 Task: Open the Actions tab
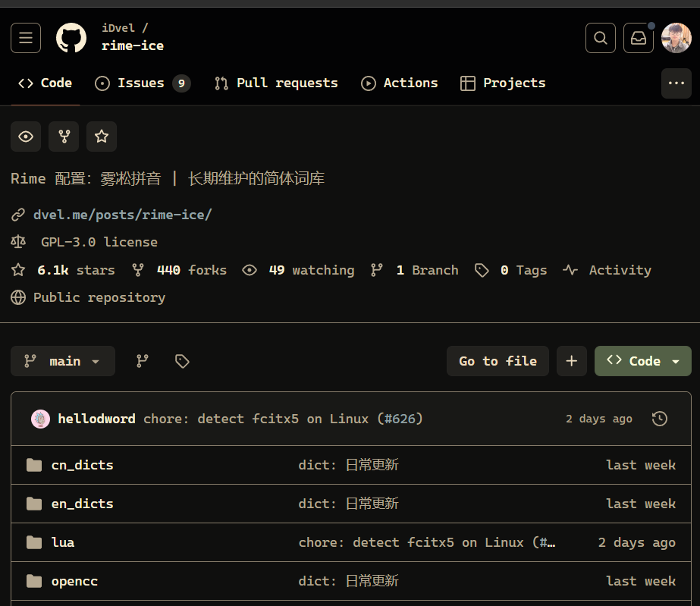tap(400, 83)
